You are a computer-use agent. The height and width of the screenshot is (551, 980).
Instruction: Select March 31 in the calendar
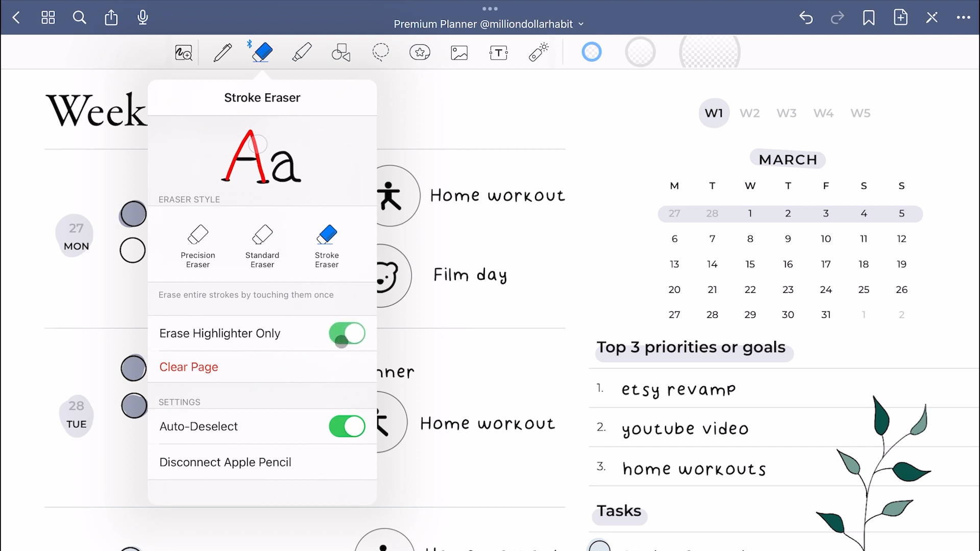(x=825, y=315)
